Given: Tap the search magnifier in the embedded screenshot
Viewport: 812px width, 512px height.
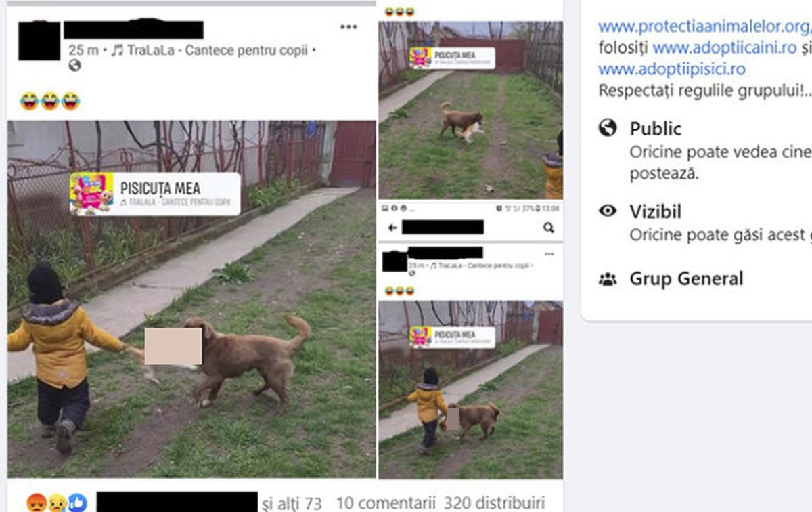Looking at the screenshot, I should (549, 228).
